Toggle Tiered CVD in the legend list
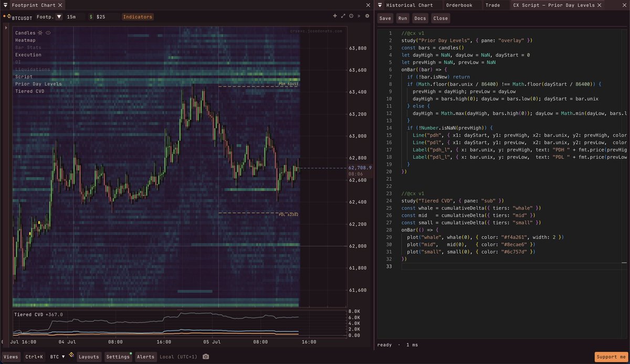This screenshot has width=630, height=364. click(x=30, y=91)
